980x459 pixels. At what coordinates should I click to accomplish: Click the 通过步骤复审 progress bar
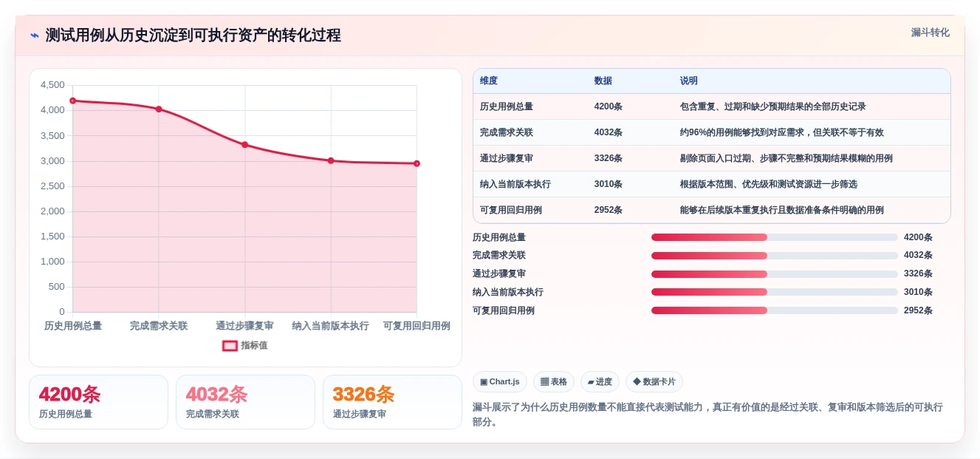tap(775, 273)
